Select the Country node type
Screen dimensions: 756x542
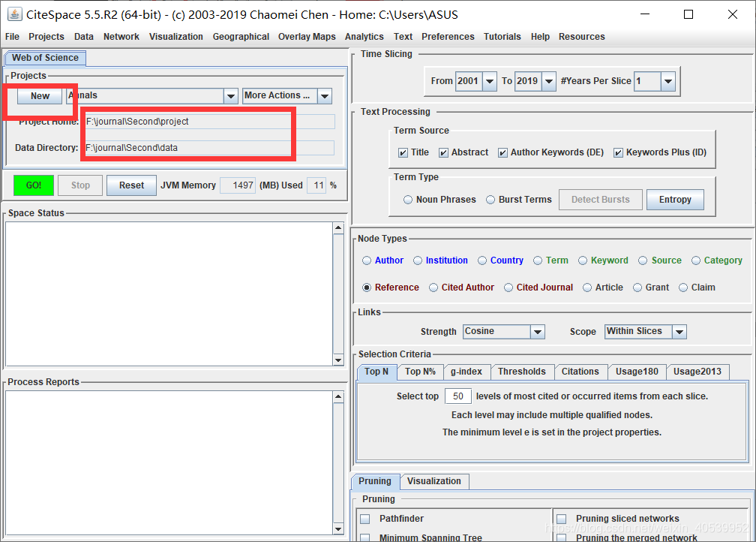click(x=482, y=260)
